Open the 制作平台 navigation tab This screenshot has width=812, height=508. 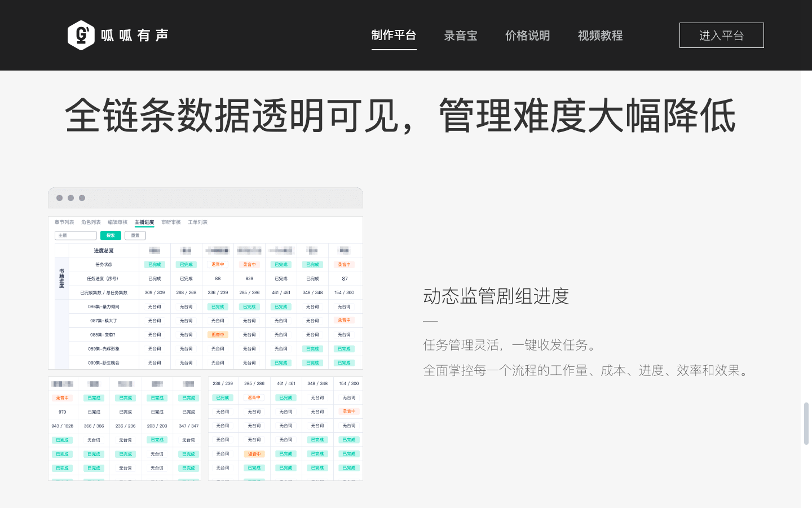click(394, 35)
